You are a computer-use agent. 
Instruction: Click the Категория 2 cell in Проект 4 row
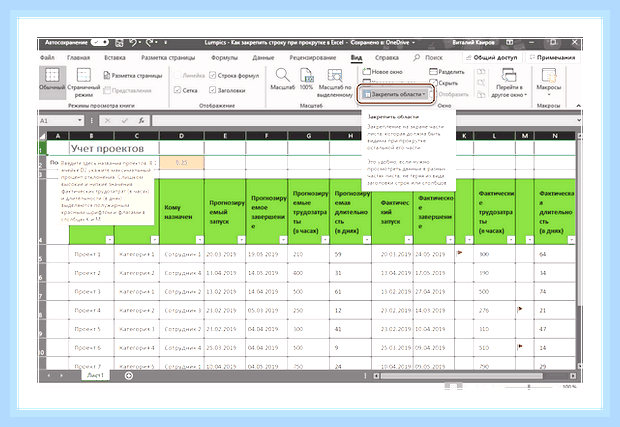pyautogui.click(x=137, y=310)
